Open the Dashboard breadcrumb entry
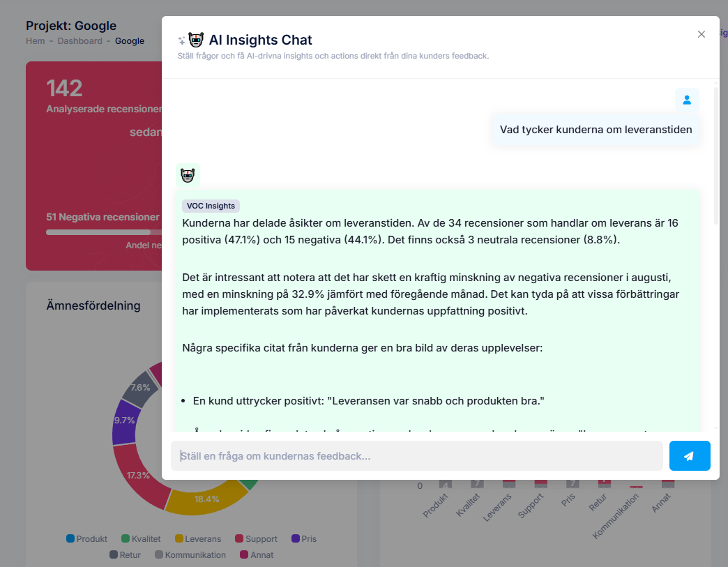This screenshot has width=728, height=567. (x=79, y=41)
